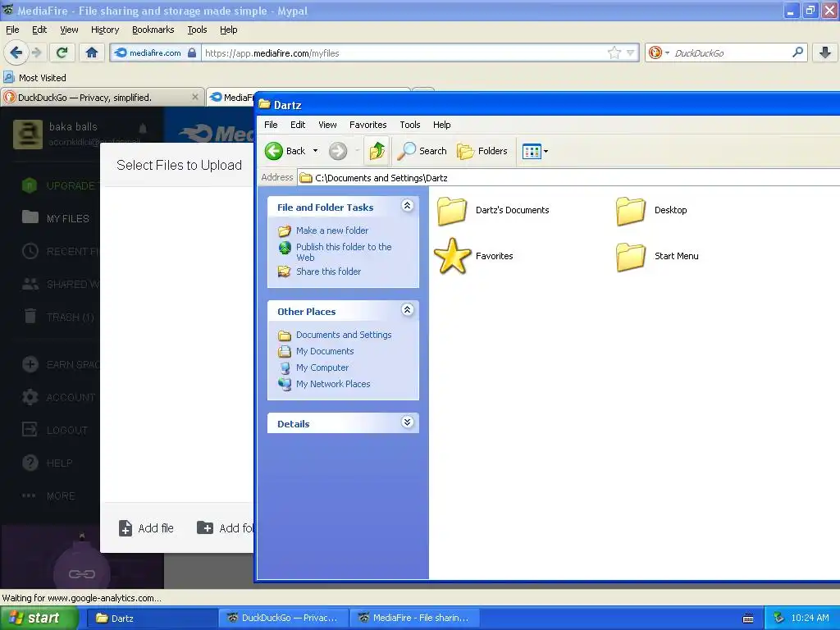The image size is (840, 630).
Task: Click the search magnifier icon
Action: 797,52
